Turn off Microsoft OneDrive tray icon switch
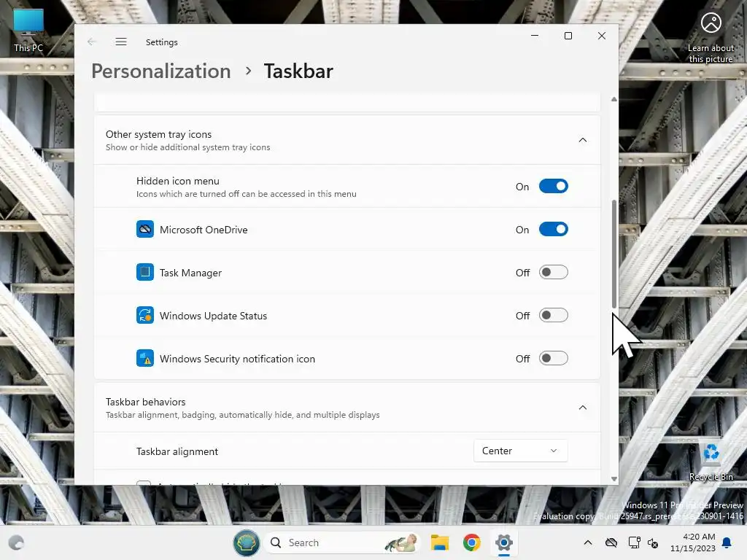 coord(553,229)
